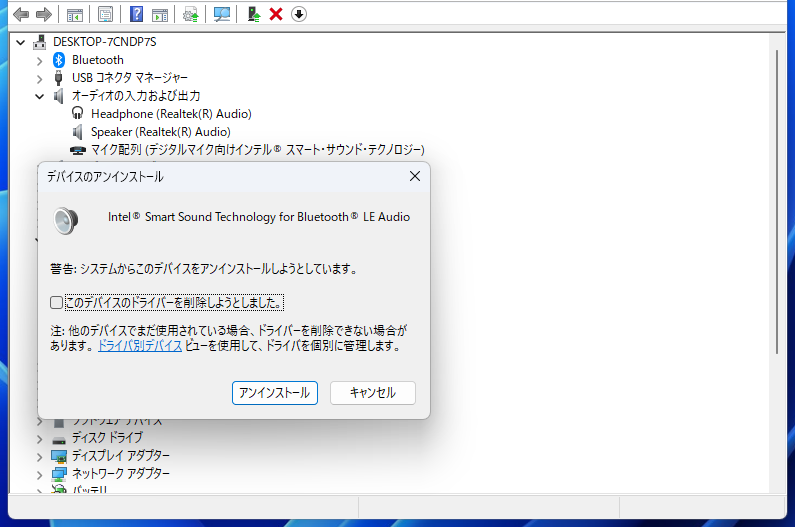The width and height of the screenshot is (795, 527).
Task: Click the computer with green arrow icon
Action: pyautogui.click(x=254, y=14)
